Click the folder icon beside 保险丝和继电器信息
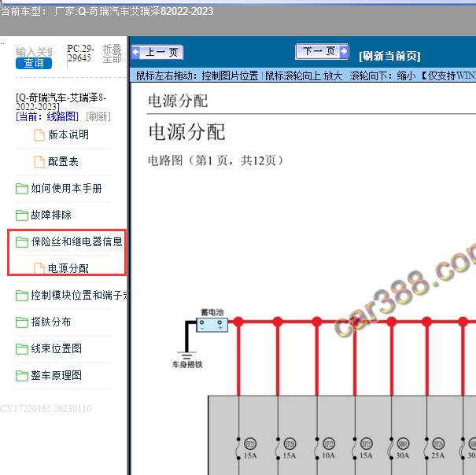The height and width of the screenshot is (475, 476). [x=22, y=242]
